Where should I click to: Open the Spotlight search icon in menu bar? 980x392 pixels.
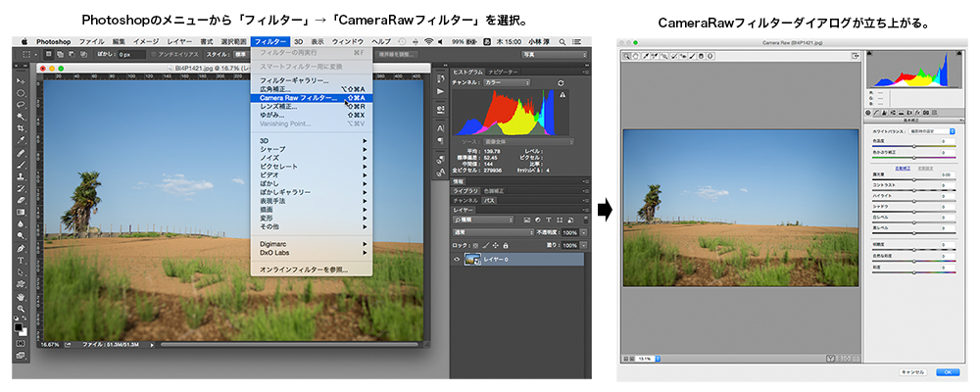coord(563,40)
